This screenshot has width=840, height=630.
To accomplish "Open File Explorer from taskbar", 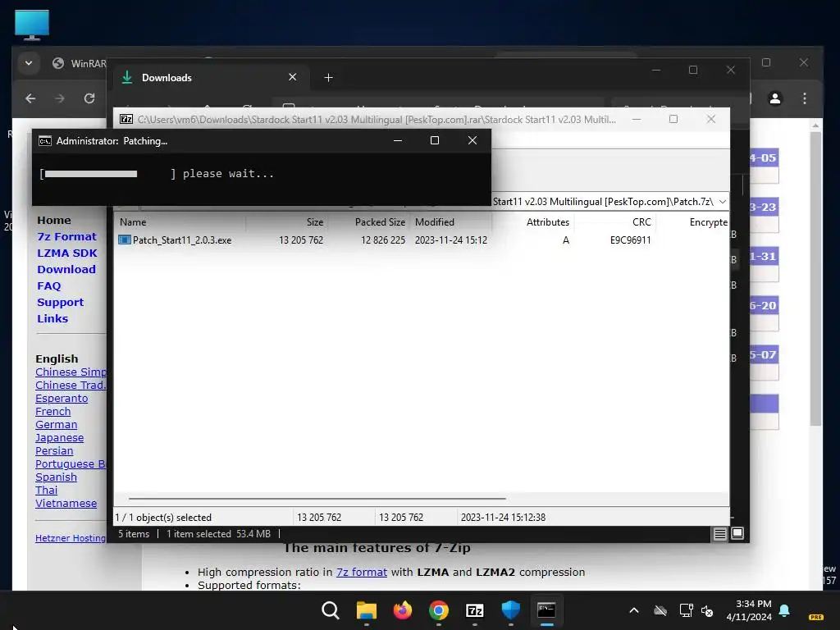I will (x=367, y=610).
